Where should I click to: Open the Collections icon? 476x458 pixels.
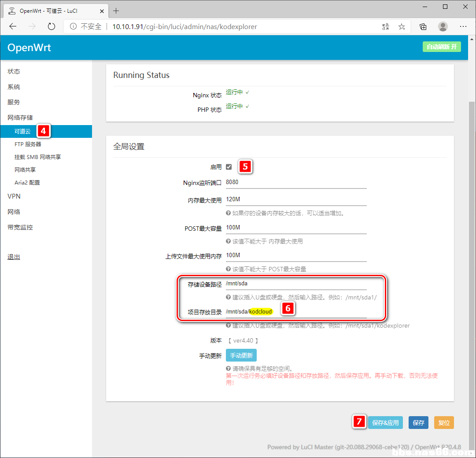[x=423, y=27]
